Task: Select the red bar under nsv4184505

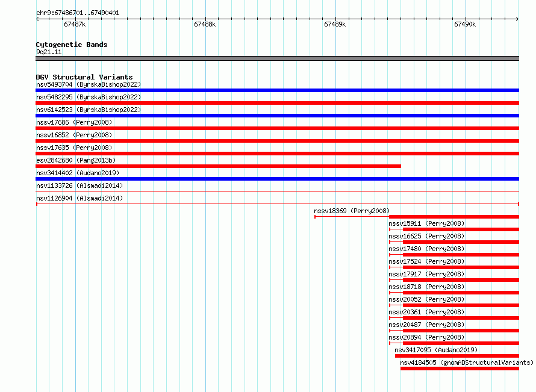Action: pos(460,369)
